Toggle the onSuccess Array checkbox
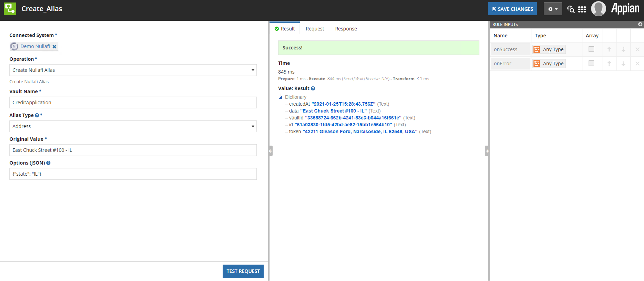644x281 pixels. tap(591, 49)
